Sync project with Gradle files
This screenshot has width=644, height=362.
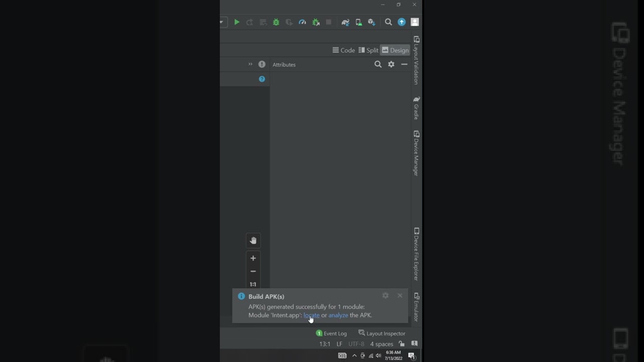tap(345, 22)
